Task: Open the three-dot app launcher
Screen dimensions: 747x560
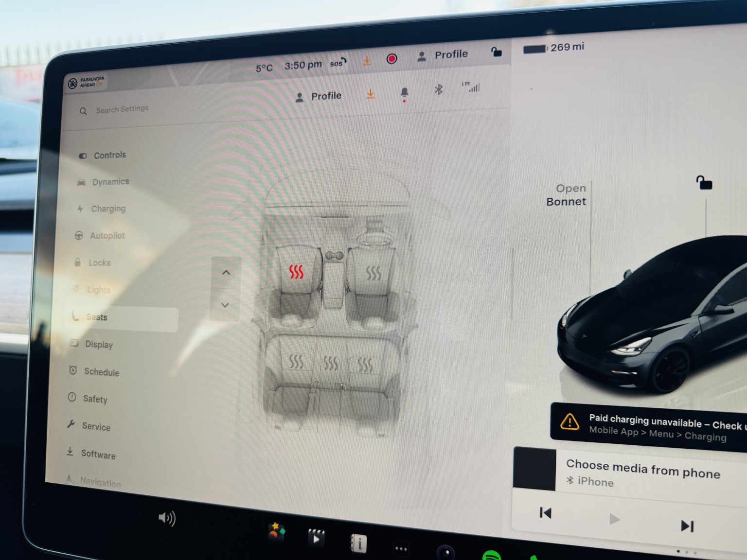Action: coord(401,549)
